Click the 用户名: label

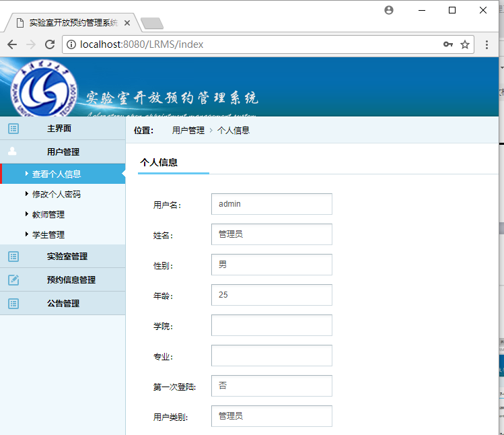167,205
